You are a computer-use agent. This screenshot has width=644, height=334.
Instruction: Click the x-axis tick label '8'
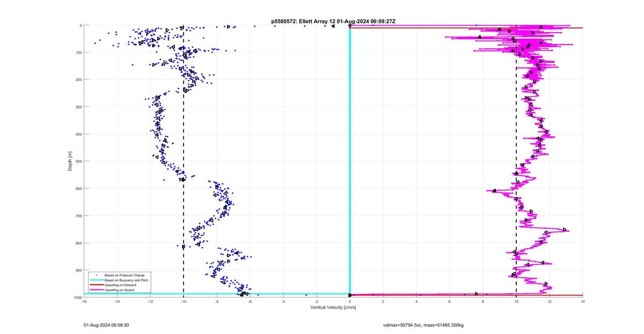pos(483,301)
